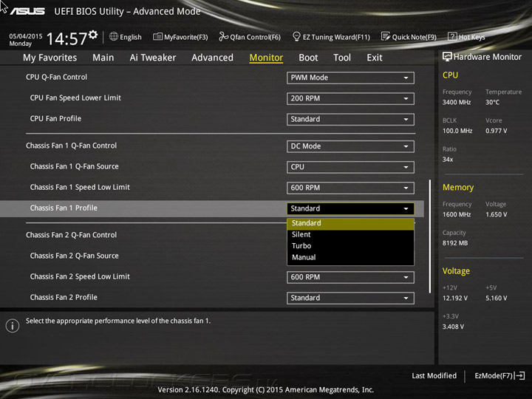Open the Tool tab
Image resolution: width=532 pixels, height=399 pixels.
coord(342,58)
